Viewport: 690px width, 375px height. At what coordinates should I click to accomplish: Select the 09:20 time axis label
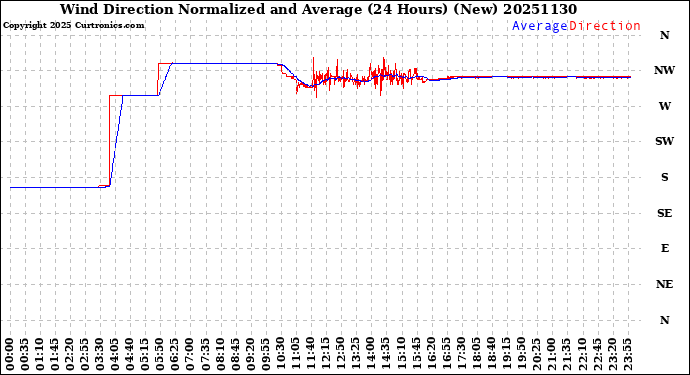point(250,354)
